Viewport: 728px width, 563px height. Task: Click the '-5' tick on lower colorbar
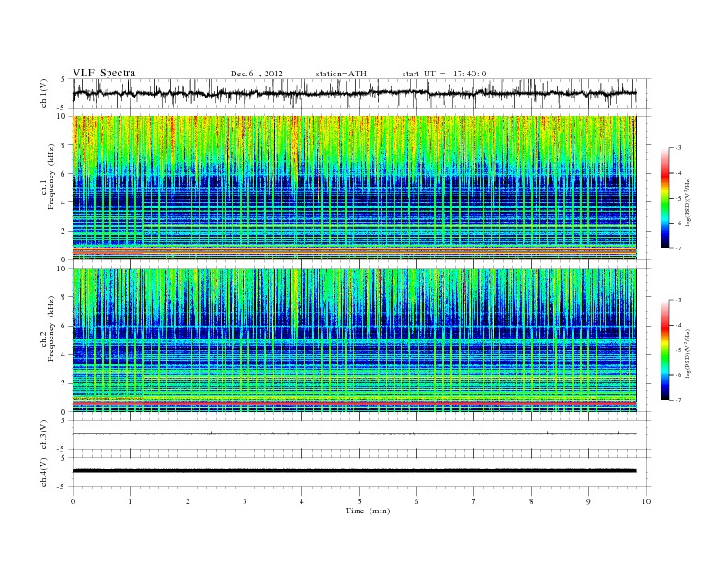coord(677,350)
